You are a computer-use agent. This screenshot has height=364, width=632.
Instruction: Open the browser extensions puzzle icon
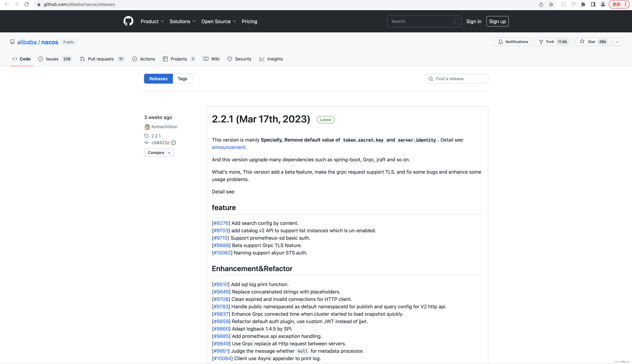(x=583, y=4)
